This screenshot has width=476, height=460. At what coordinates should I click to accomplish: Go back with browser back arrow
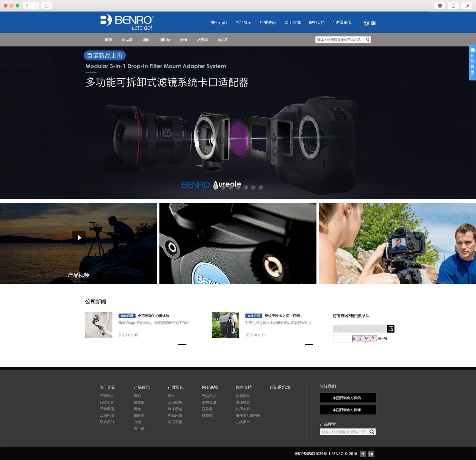click(x=27, y=6)
